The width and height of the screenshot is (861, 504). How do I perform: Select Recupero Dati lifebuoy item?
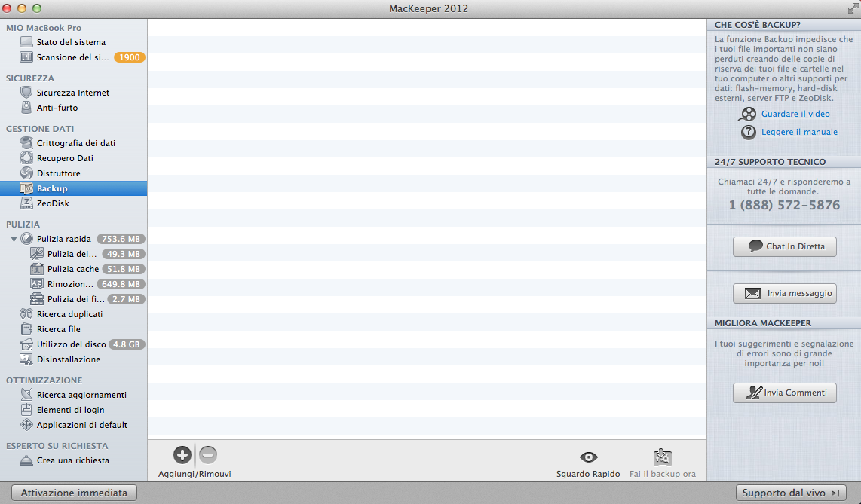coord(74,158)
